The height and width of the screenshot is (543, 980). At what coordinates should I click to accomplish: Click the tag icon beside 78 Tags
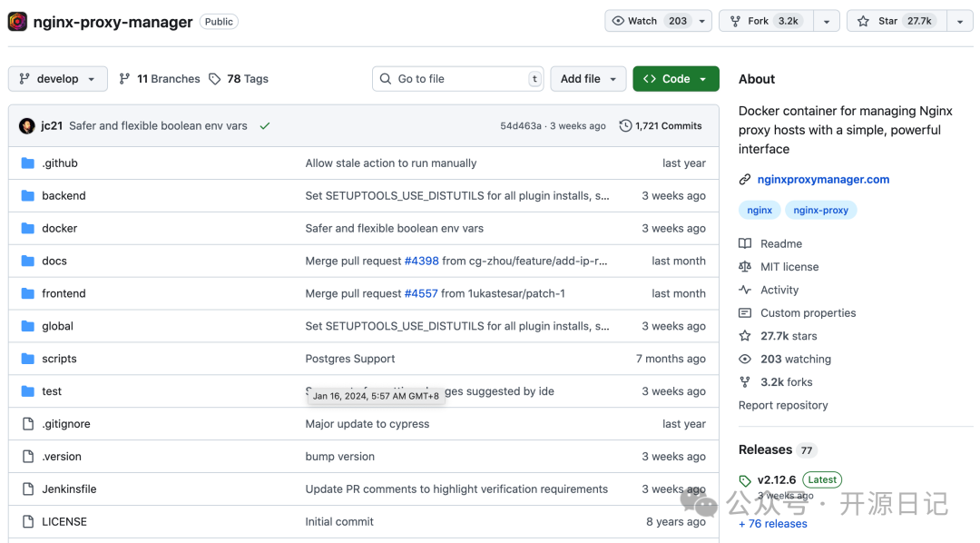tap(215, 79)
